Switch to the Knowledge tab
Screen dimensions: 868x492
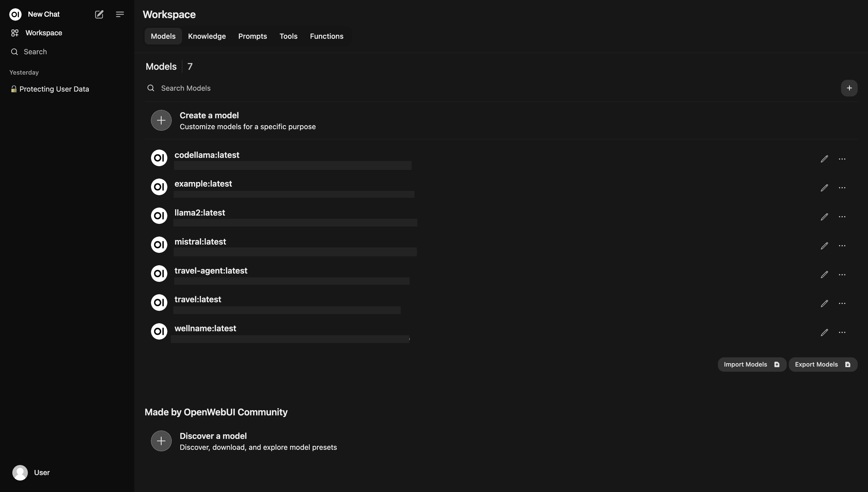(x=207, y=36)
